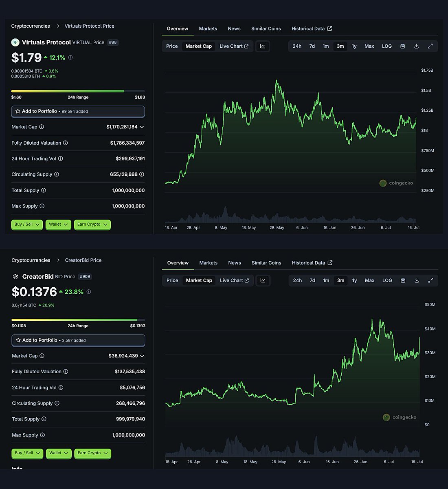This screenshot has height=489, width=448.
Task: Download Virtuals Protocol chart data
Action: 416,46
